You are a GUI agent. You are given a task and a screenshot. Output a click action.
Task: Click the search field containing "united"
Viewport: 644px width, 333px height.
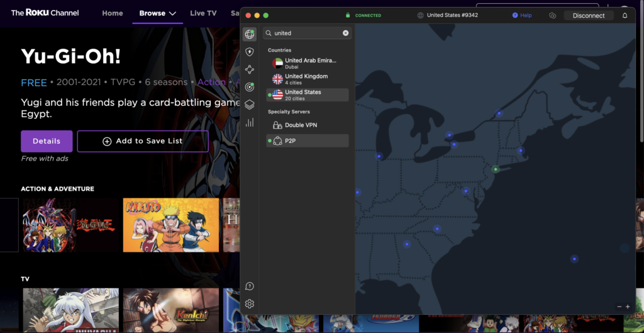click(307, 33)
